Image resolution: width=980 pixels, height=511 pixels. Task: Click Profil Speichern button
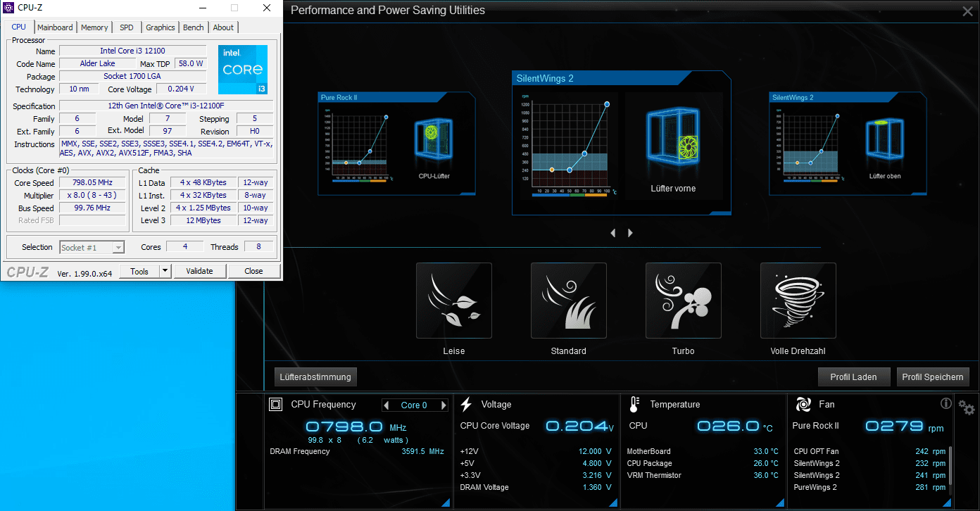(933, 377)
